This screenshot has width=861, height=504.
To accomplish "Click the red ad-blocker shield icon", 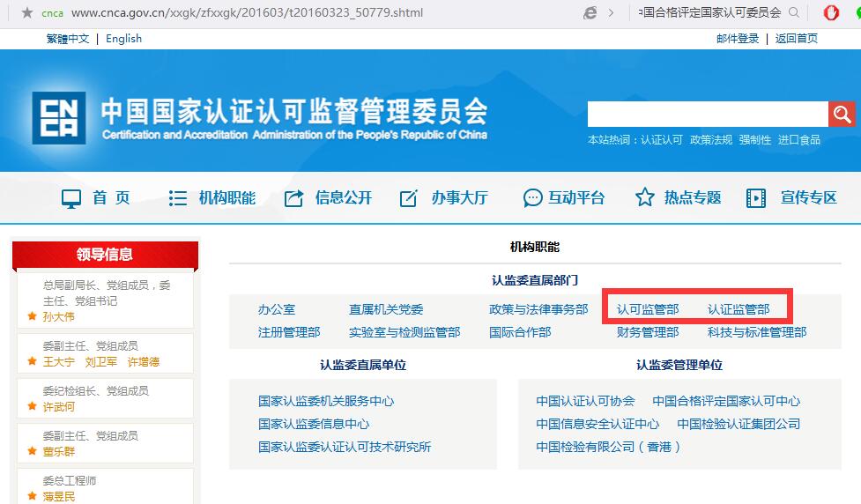I will pos(831,12).
